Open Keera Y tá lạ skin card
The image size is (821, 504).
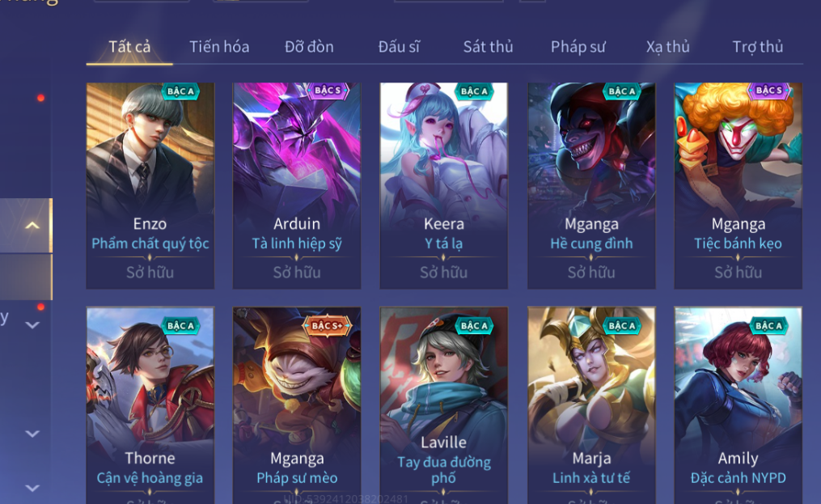(444, 185)
